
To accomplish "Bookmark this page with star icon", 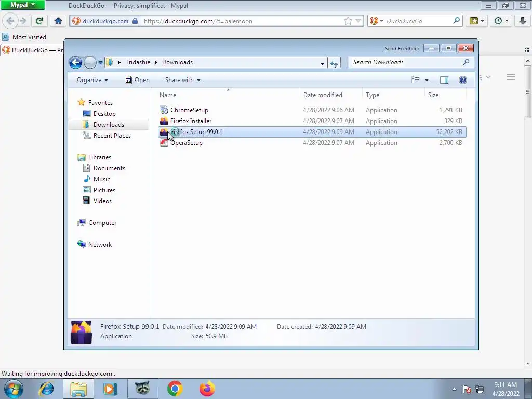I will click(x=348, y=21).
